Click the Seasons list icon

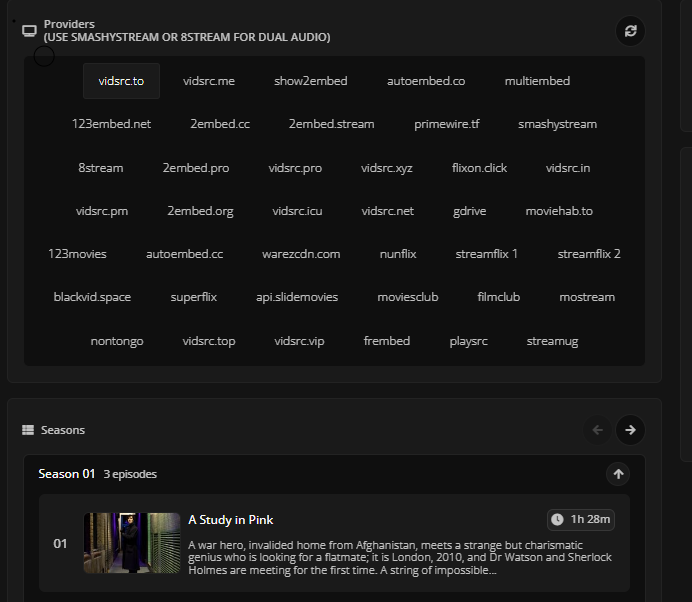coord(28,430)
